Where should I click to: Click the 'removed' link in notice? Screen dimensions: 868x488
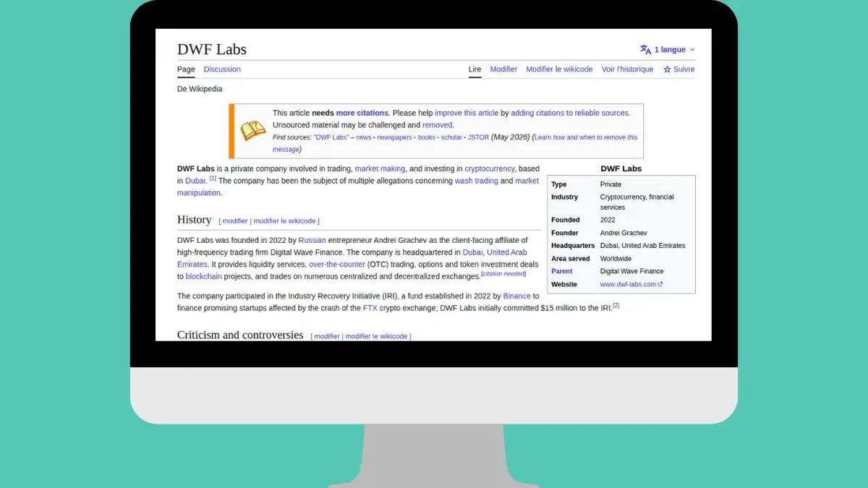coord(438,125)
